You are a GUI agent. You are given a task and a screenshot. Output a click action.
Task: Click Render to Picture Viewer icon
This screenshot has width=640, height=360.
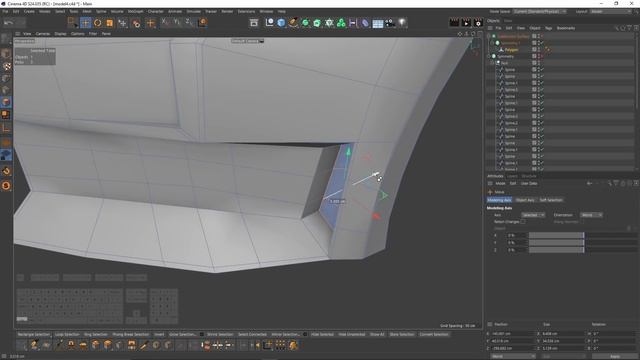[x=466, y=23]
